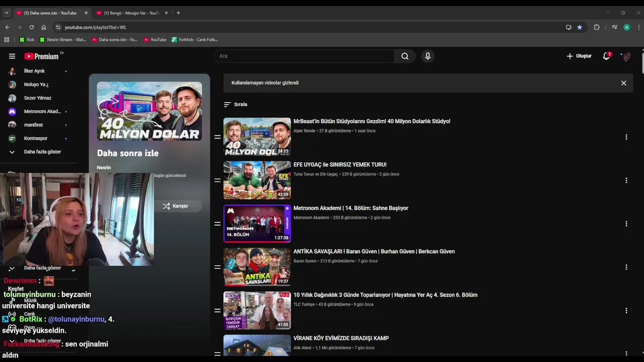Viewport: 644px width, 362px height.
Task: Open the tab search dropdown arrow
Action: pos(7,13)
